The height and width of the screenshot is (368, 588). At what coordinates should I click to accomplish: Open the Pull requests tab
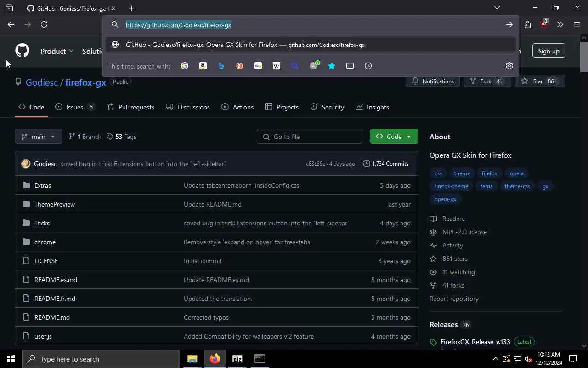tap(131, 107)
